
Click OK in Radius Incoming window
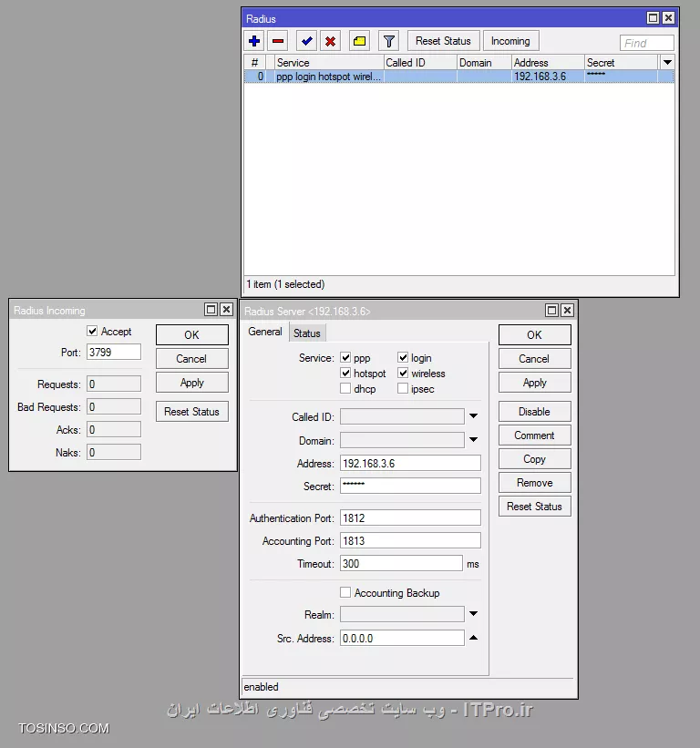[191, 335]
